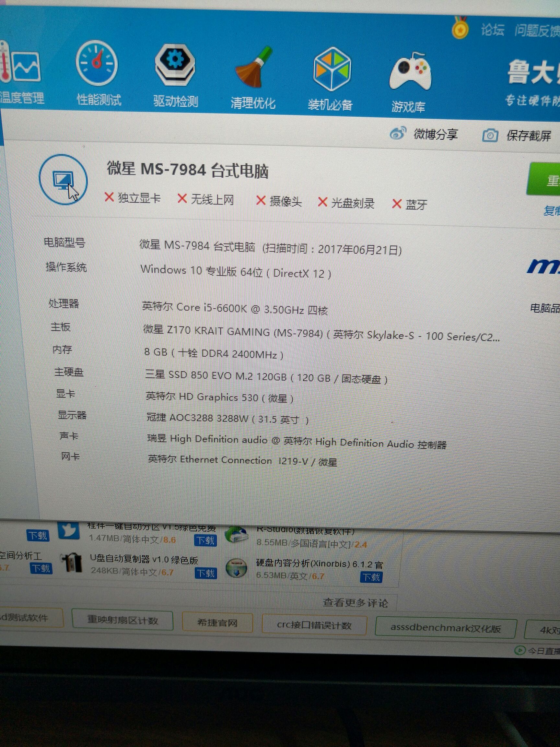Click 下载 button for 1.47MB partition tool

click(x=205, y=540)
